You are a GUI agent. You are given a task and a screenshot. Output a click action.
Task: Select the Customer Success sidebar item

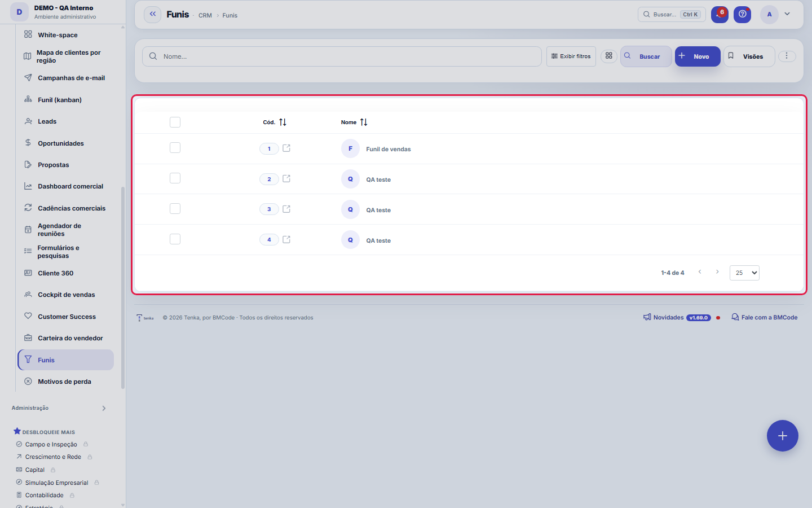pos(67,317)
